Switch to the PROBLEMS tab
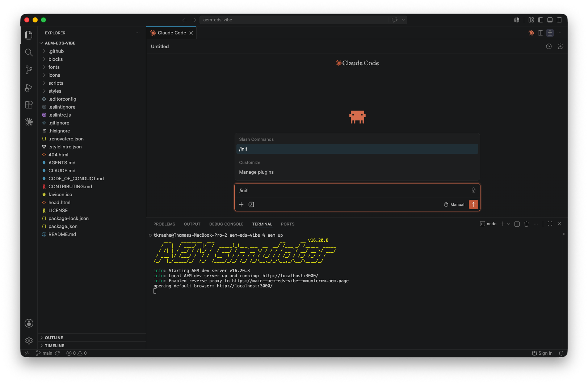Screen dimensions: 588x384 pyautogui.click(x=164, y=224)
